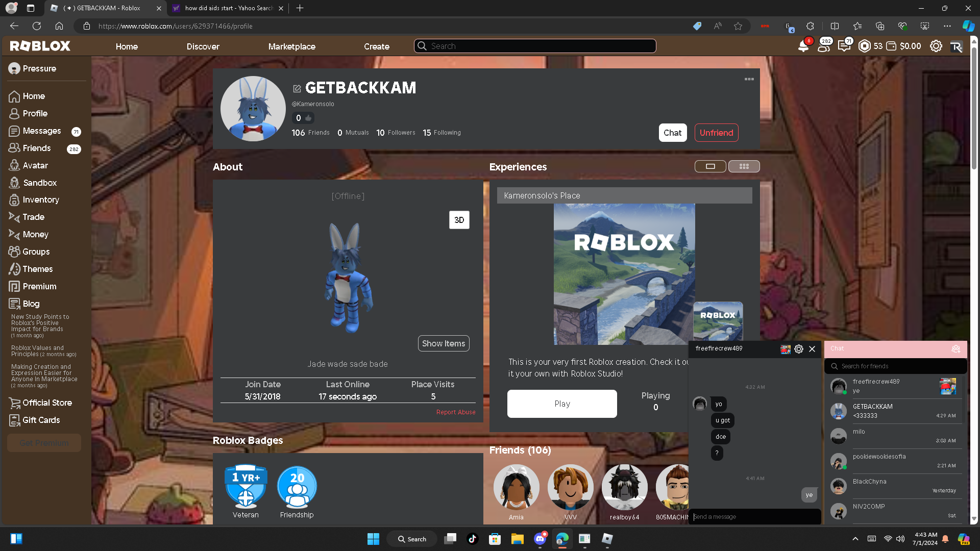Open BlackChyna conversation in chat list
Viewport: 980px width, 551px height.
pos(895,486)
